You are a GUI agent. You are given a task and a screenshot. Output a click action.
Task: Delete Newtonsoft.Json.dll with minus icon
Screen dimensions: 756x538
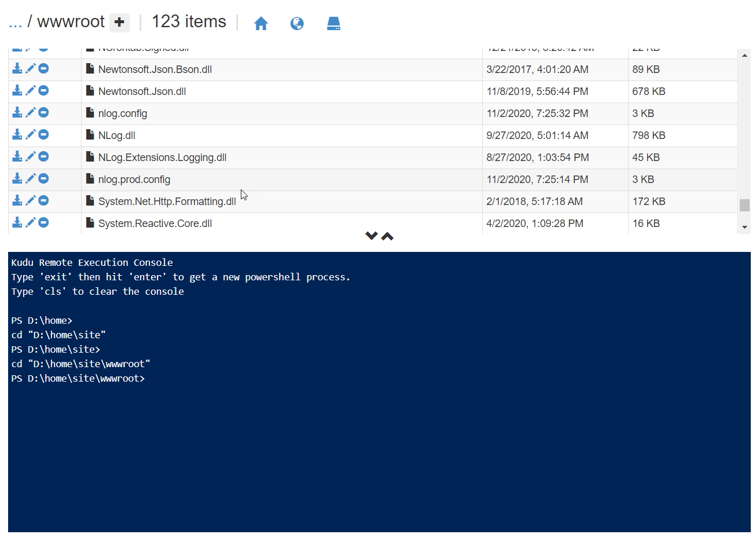coord(43,90)
